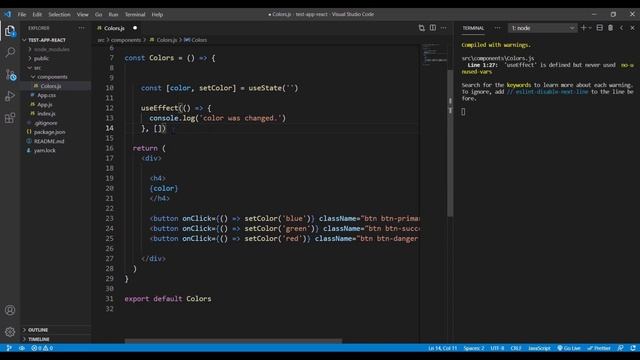Viewport: 640px width, 360px height.
Task: Open terminal panel views ellipsis
Action: [x=497, y=28]
